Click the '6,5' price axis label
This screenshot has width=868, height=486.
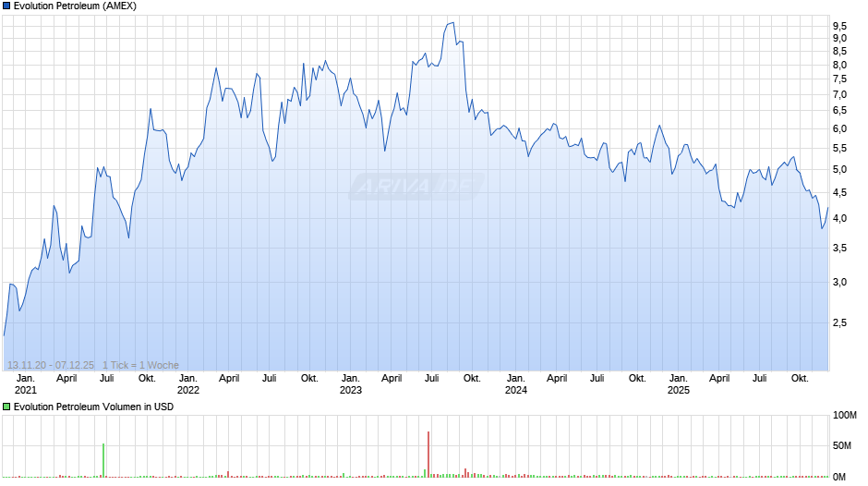[839, 111]
